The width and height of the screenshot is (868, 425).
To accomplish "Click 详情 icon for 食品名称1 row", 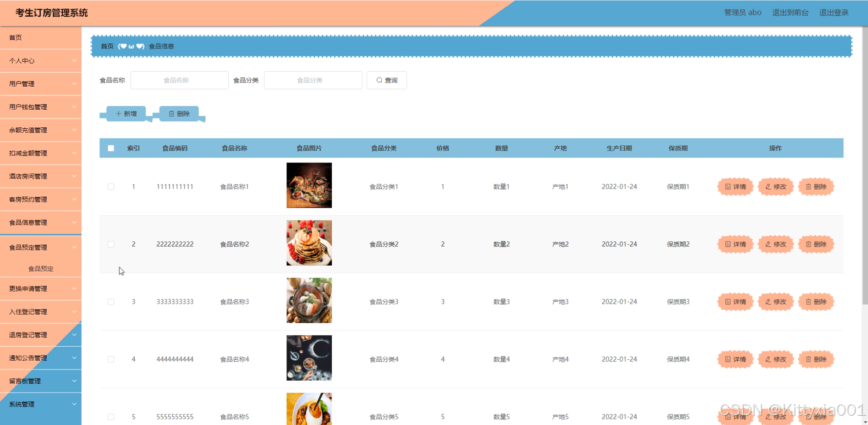I will [728, 187].
